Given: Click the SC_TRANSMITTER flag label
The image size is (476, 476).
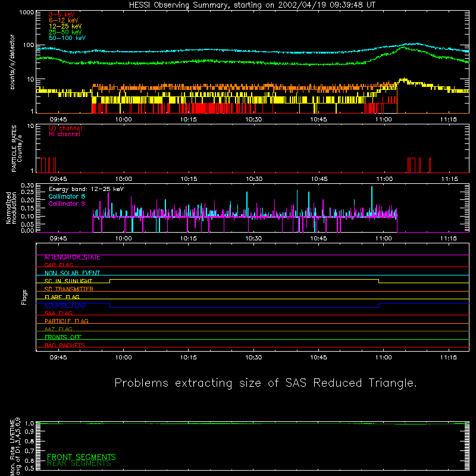Looking at the screenshot, I should point(69,289).
